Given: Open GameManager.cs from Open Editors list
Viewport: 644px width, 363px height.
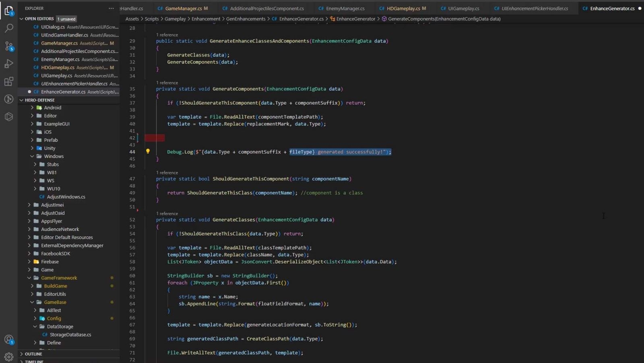Looking at the screenshot, I should click(x=68, y=43).
